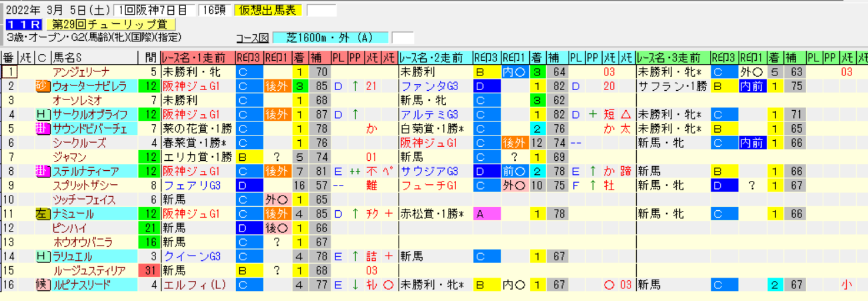This screenshot has width=868, height=301.
Task: Click the 間 column header
Action: coord(149,57)
